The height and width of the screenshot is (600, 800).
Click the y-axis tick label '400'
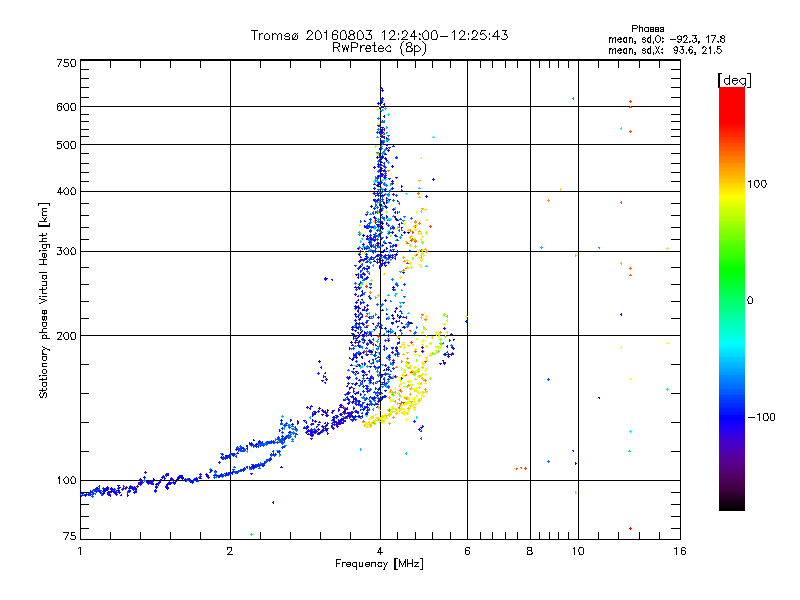pos(66,192)
